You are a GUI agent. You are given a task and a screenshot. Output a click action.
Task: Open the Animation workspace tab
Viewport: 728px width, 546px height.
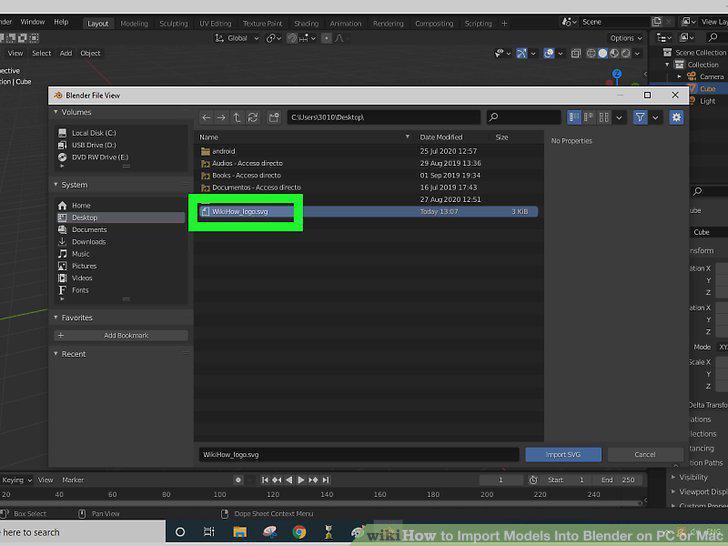point(345,23)
